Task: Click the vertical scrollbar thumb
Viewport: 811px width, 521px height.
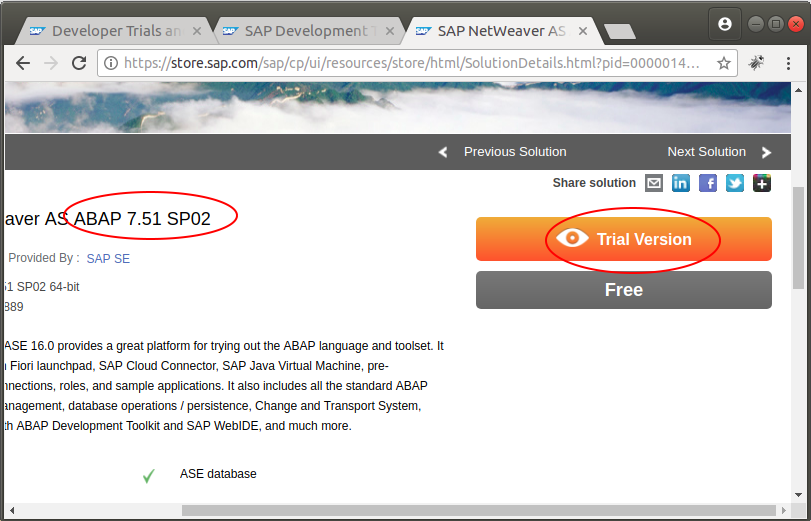Action: coord(799,238)
